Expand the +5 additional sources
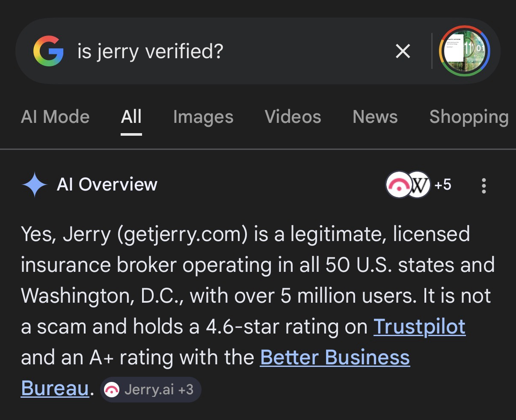 pos(443,185)
